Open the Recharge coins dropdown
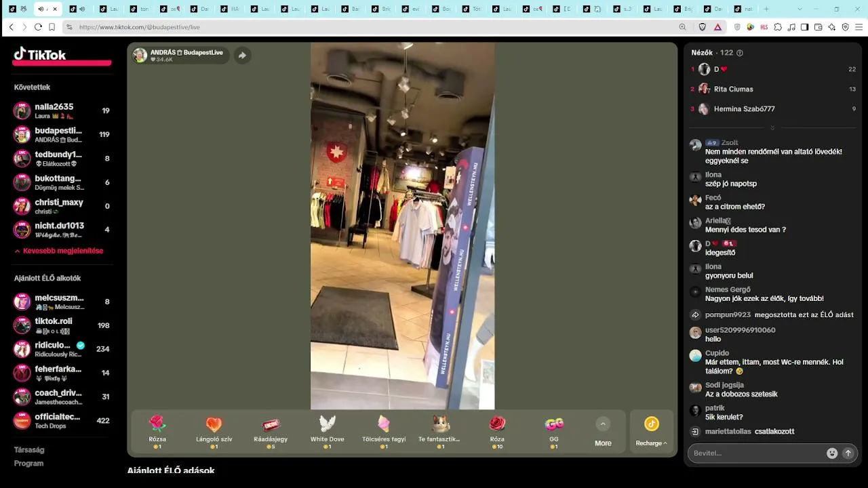This screenshot has height=488, width=868. tap(651, 432)
